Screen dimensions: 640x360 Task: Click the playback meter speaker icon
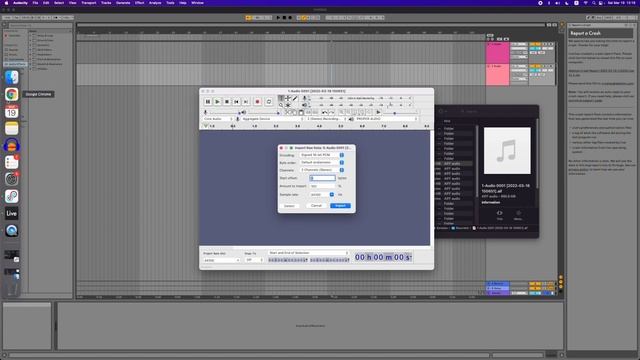304,105
